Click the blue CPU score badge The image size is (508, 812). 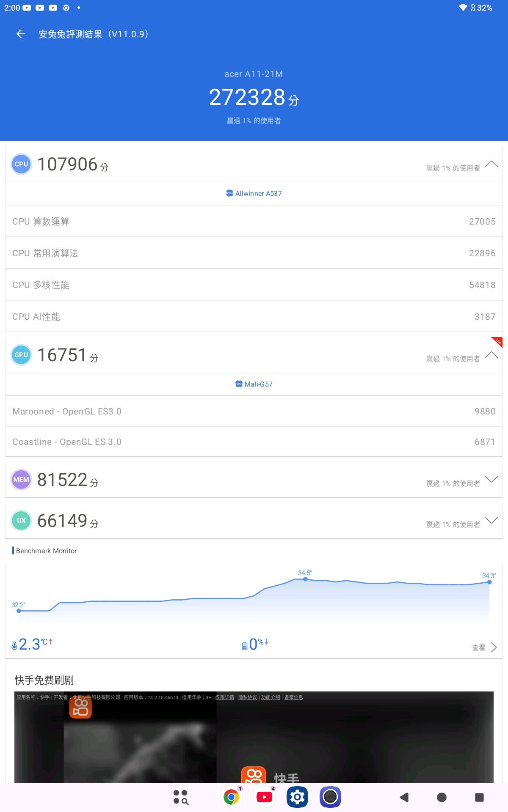point(21,164)
